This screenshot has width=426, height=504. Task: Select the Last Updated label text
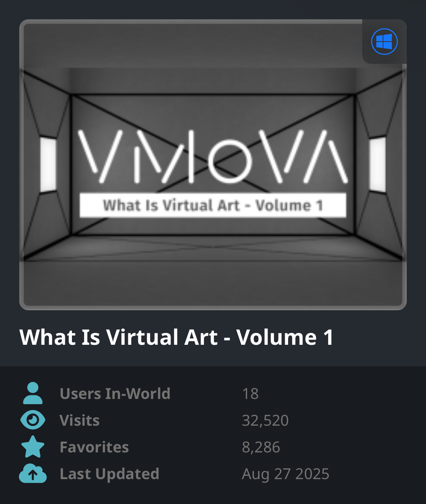point(109,474)
